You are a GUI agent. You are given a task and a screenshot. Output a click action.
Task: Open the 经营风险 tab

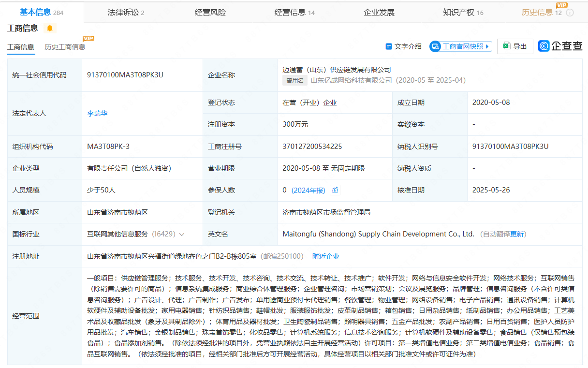click(210, 13)
